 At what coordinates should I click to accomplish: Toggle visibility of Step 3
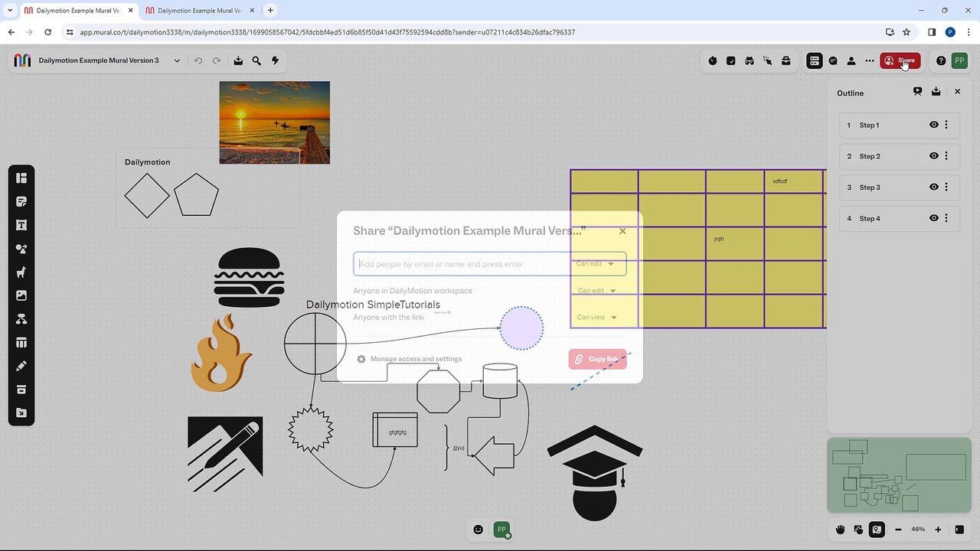pos(933,187)
